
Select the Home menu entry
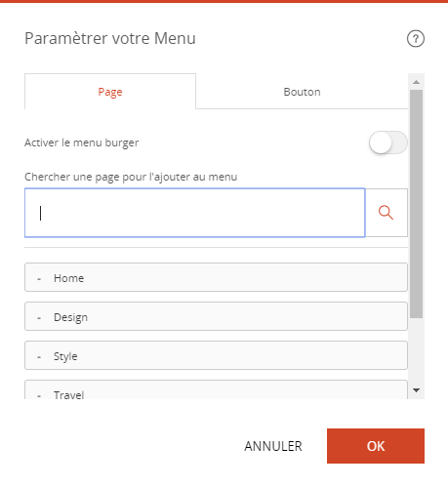[x=216, y=277]
